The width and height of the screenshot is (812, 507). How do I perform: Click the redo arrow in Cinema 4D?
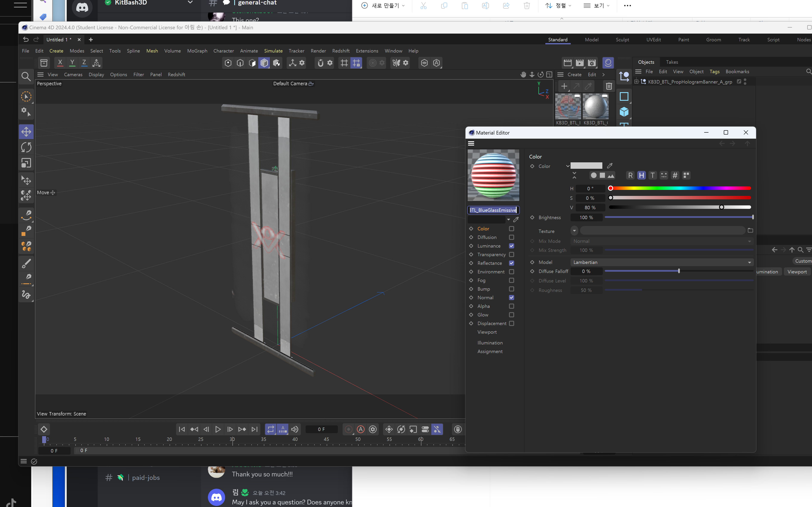click(36, 39)
